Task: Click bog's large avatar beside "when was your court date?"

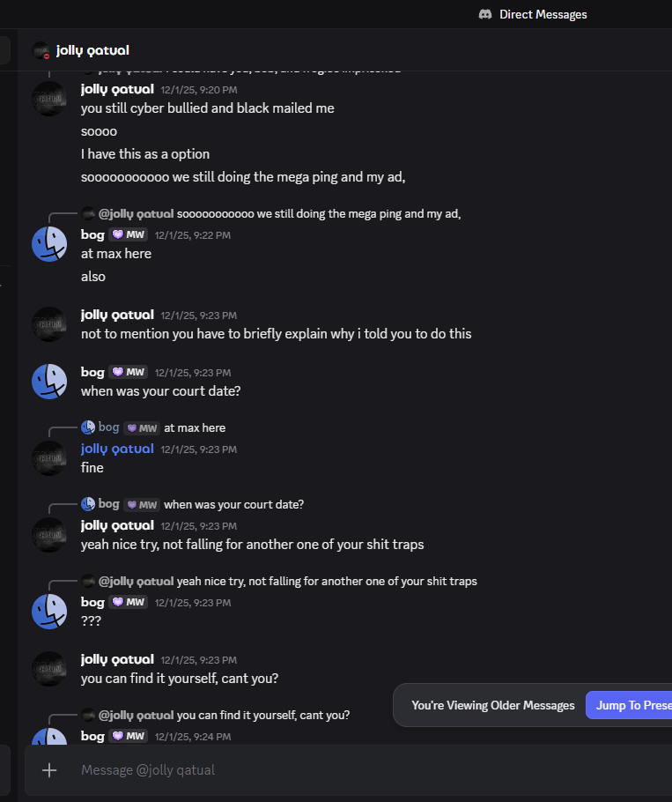Action: tap(49, 381)
